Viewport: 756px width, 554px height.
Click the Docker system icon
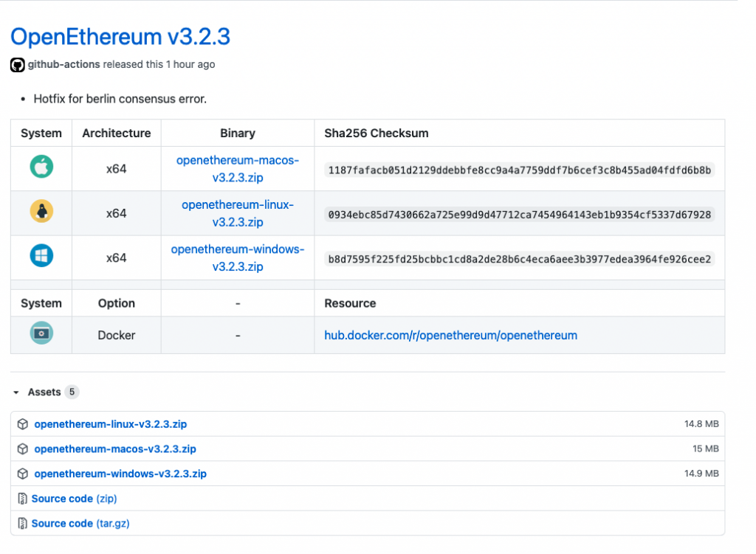pyautogui.click(x=41, y=334)
